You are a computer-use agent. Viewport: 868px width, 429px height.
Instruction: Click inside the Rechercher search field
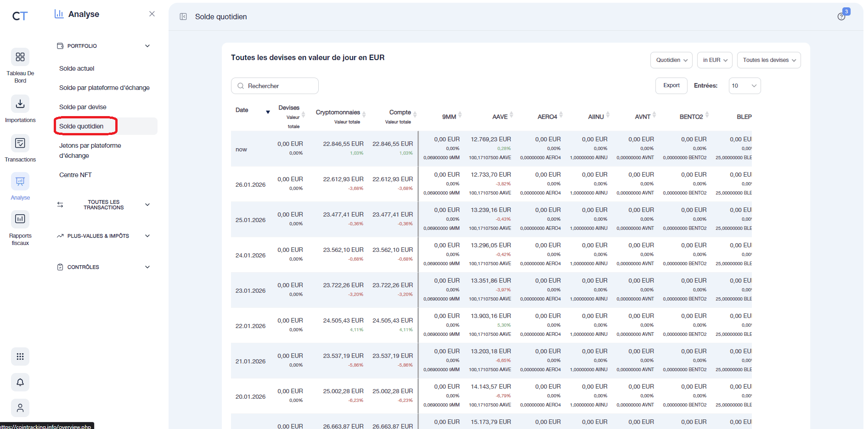coord(275,85)
